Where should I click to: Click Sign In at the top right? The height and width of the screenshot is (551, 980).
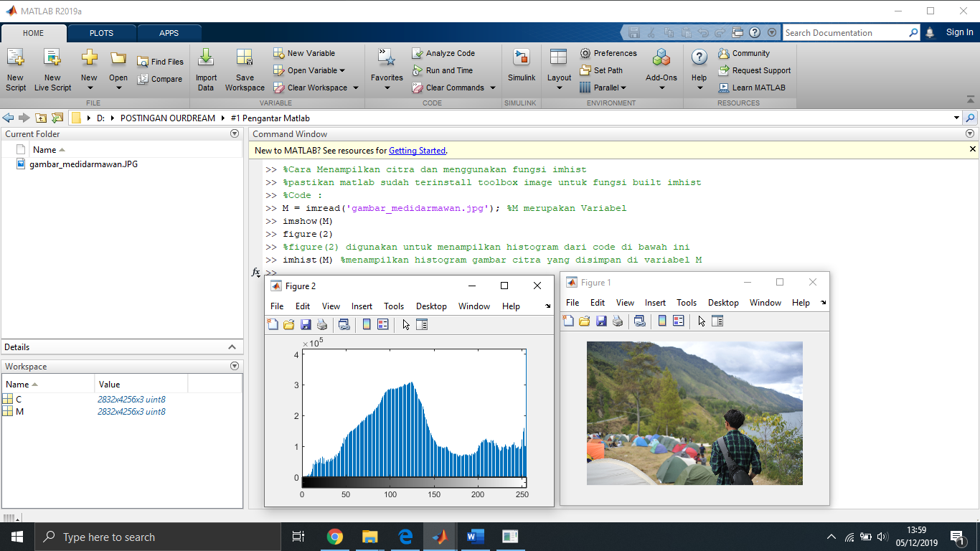[959, 32]
